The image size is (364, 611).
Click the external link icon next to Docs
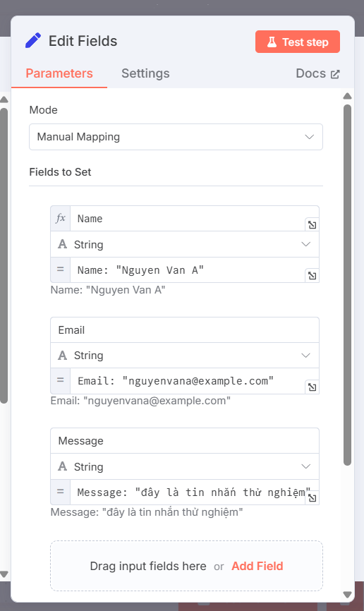(335, 74)
